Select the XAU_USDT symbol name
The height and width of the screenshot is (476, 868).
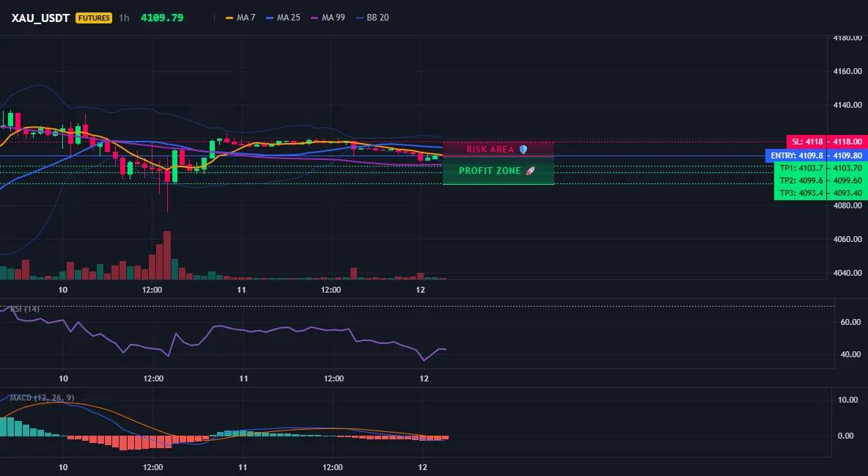40,18
